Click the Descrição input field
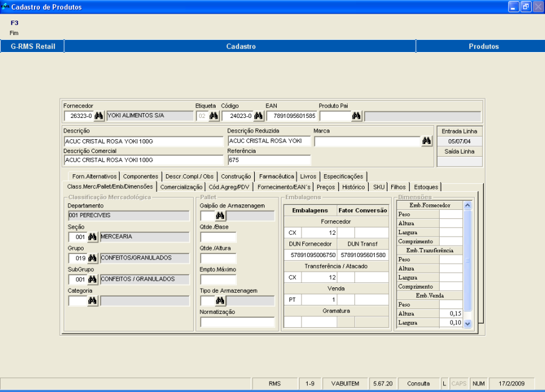The width and height of the screenshot is (545, 392). tap(144, 142)
